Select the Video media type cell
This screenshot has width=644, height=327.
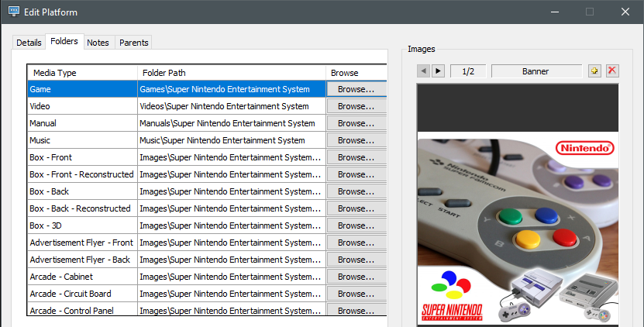82,106
